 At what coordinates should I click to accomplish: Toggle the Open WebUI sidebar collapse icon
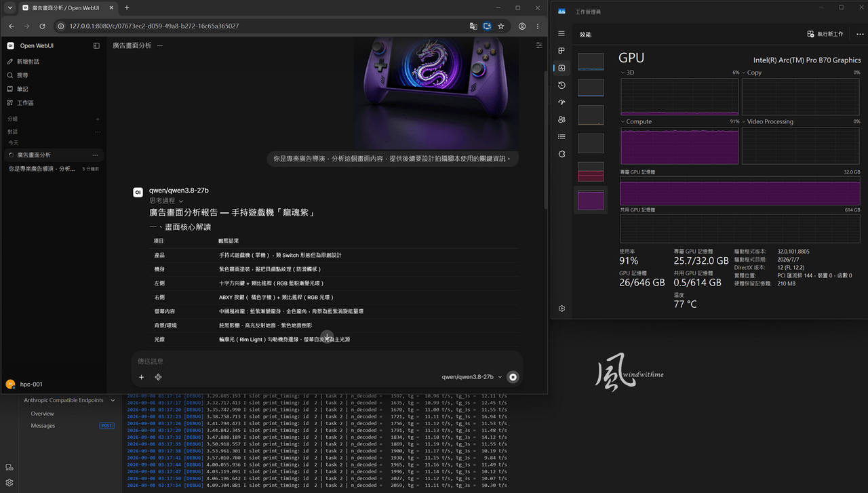point(96,45)
